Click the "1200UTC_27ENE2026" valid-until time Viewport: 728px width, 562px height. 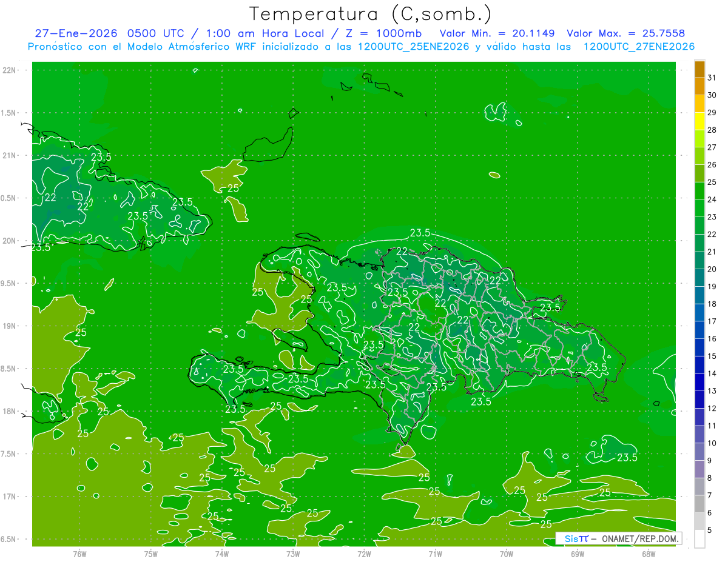[639, 47]
